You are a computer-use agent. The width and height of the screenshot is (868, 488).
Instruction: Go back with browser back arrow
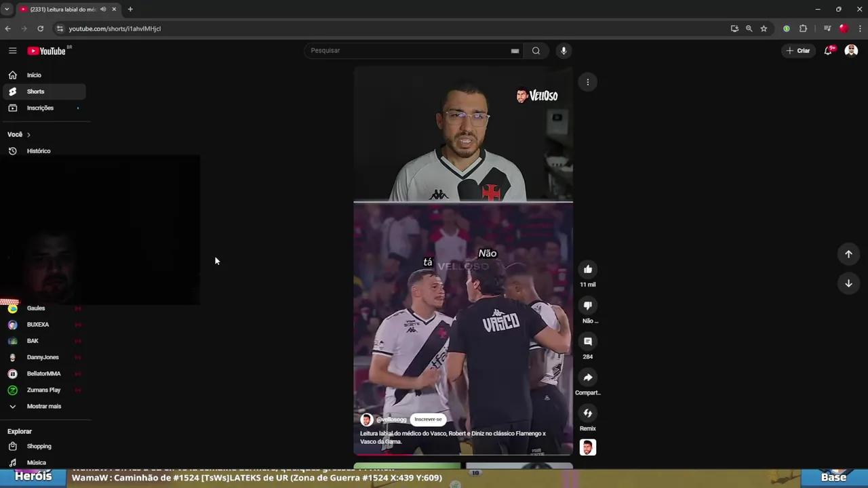[7, 28]
